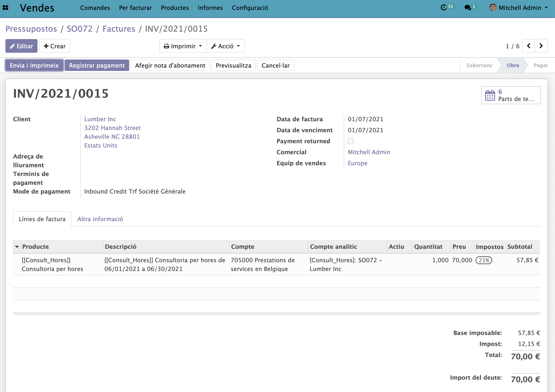Click the Editar button
The image size is (555, 392).
[x=22, y=46]
